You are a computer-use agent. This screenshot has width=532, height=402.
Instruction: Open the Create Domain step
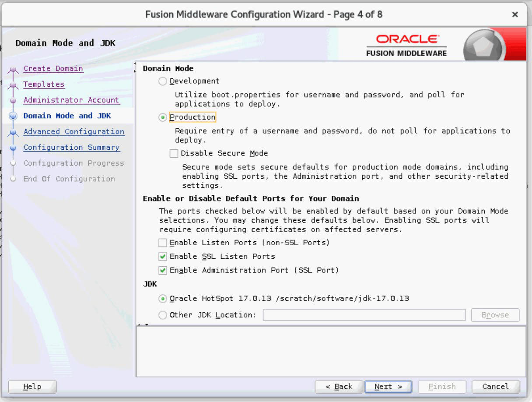point(53,69)
